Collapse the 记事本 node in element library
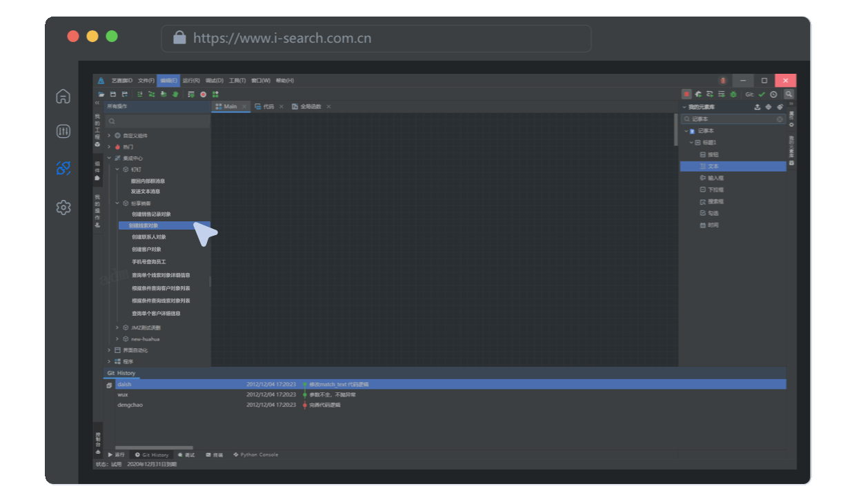This screenshot has width=861, height=504. click(x=686, y=131)
